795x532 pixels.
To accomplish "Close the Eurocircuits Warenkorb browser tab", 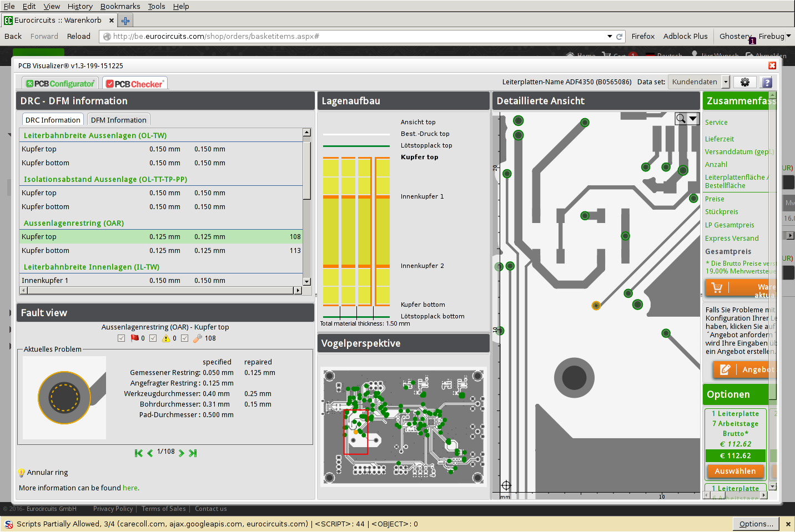I will pyautogui.click(x=111, y=21).
